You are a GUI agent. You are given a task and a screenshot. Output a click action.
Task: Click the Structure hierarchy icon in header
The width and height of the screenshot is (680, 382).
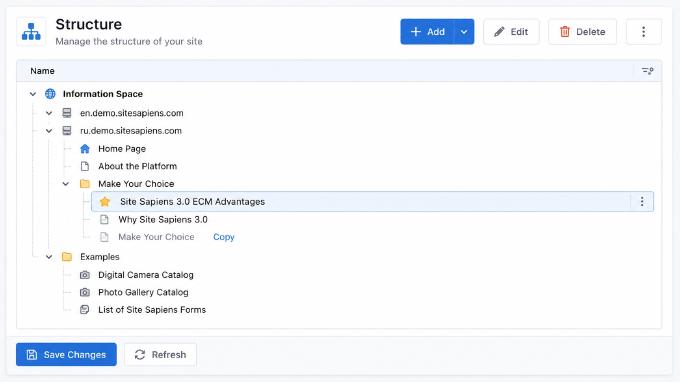(31, 32)
